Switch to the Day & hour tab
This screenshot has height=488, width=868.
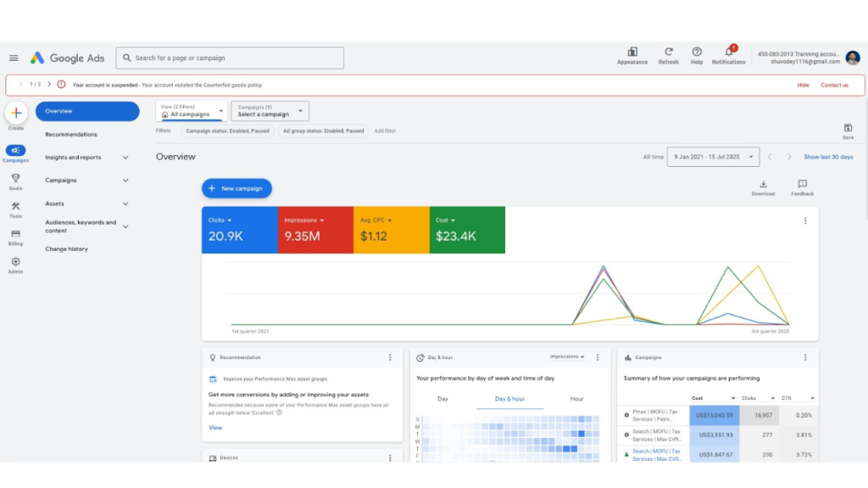pos(509,399)
